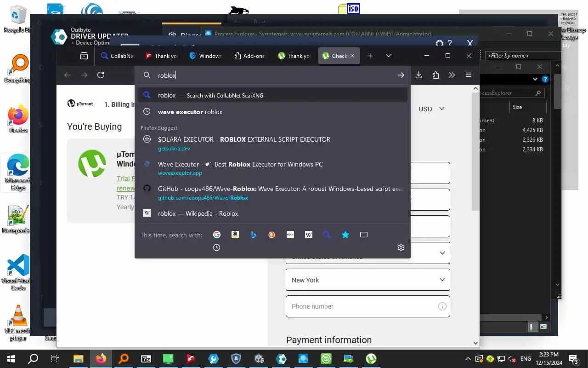The width and height of the screenshot is (588, 368).
Task: Open GitHub coopa486/Wave-Roblox suggestion
Action: [273, 193]
